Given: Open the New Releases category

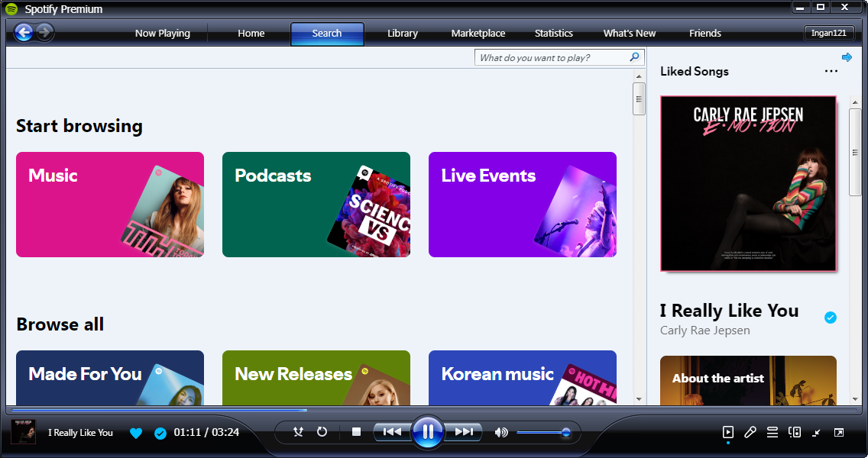Looking at the screenshot, I should 316,378.
